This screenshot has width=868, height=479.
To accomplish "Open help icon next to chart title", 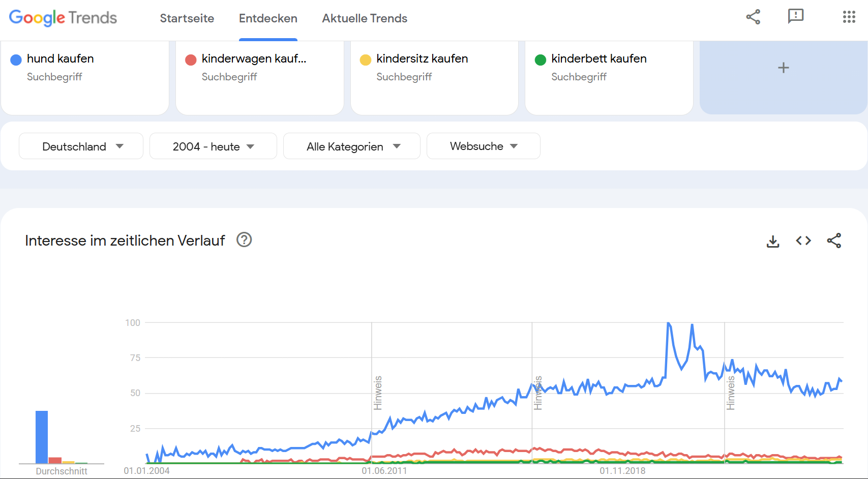I will (x=244, y=239).
